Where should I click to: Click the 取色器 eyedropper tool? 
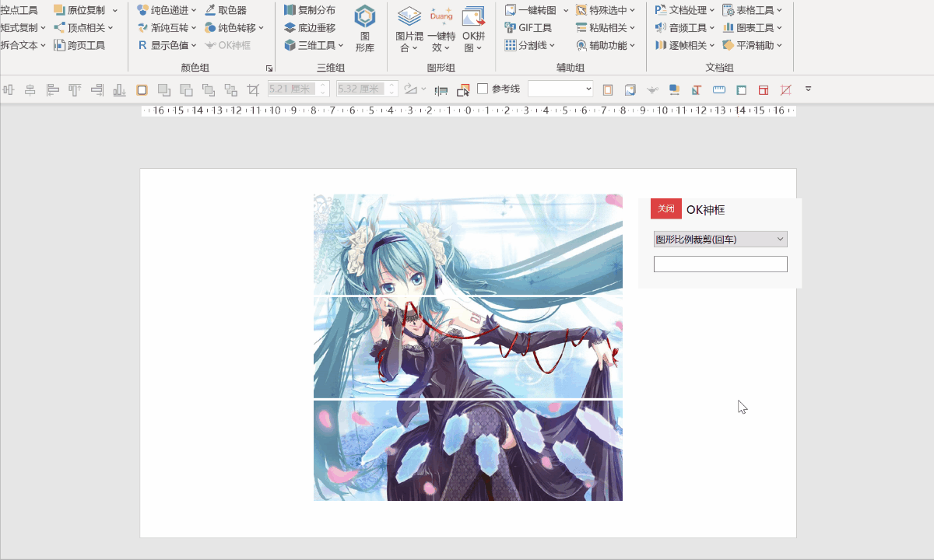point(226,10)
